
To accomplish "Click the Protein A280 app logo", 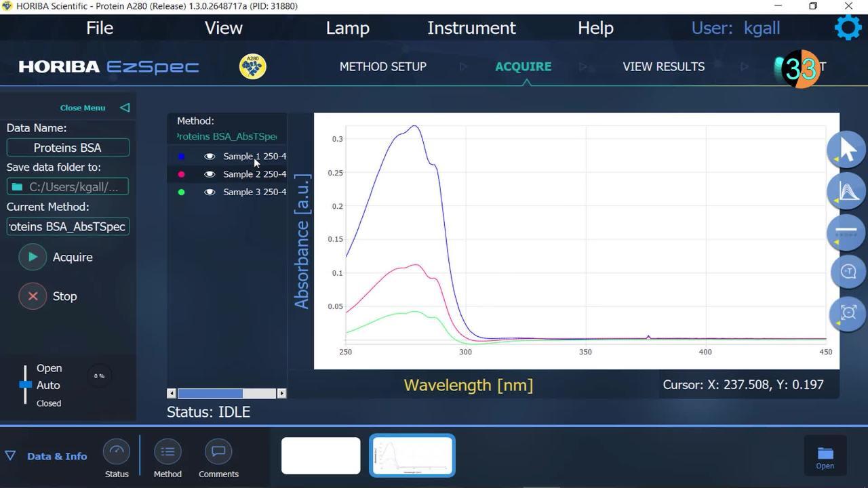I will click(253, 66).
